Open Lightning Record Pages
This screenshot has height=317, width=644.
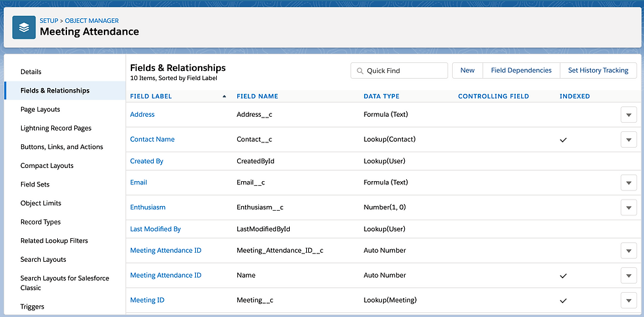[56, 129]
